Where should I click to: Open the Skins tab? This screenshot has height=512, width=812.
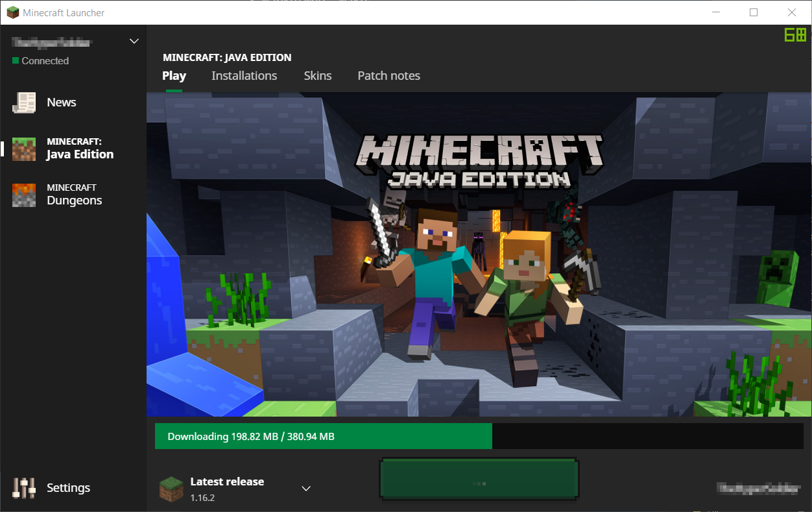(318, 76)
